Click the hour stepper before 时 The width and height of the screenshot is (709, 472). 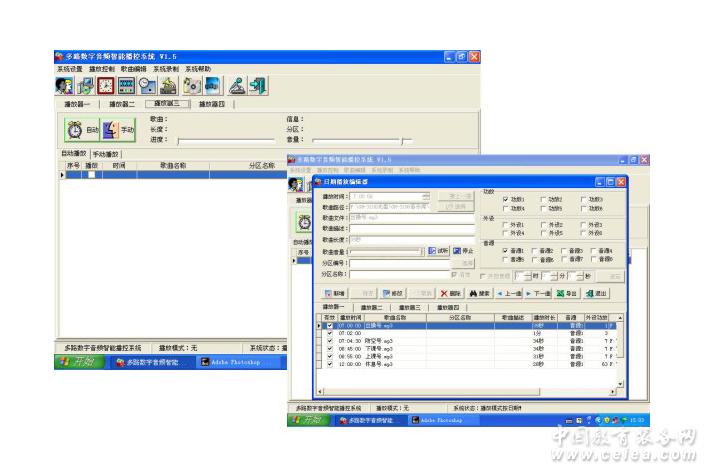(x=527, y=275)
